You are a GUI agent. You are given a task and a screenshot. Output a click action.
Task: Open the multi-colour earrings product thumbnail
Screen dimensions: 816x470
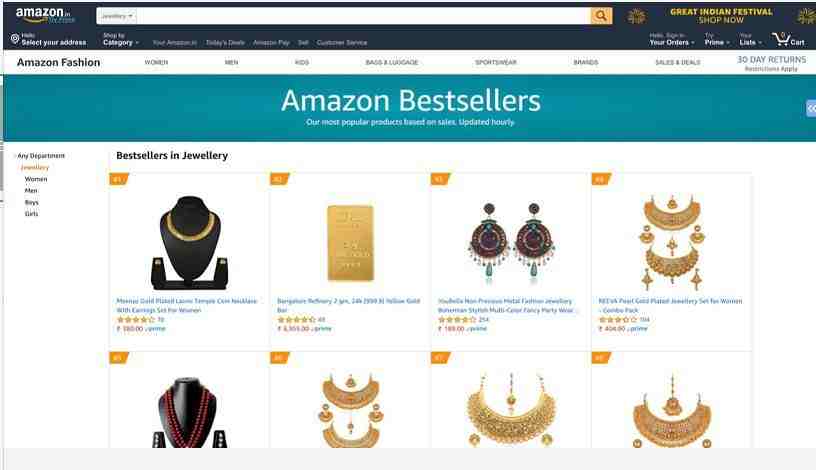point(511,243)
